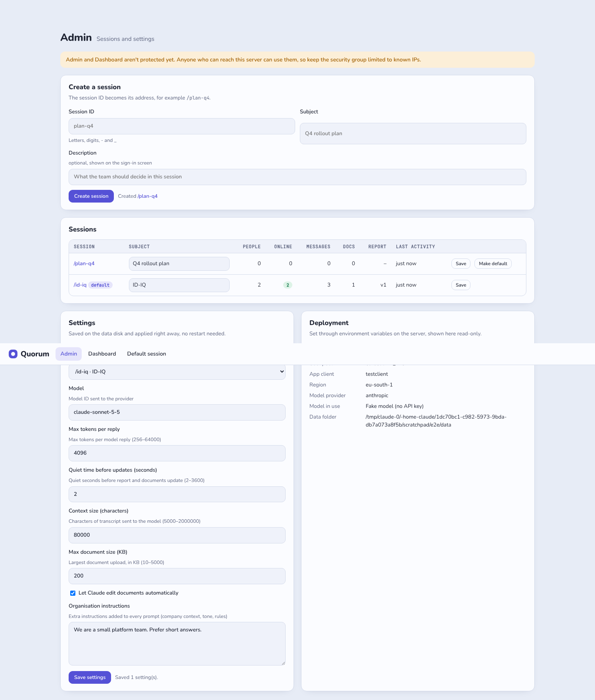Switch to the Dashboard nav tab
The image size is (595, 700).
tap(102, 354)
